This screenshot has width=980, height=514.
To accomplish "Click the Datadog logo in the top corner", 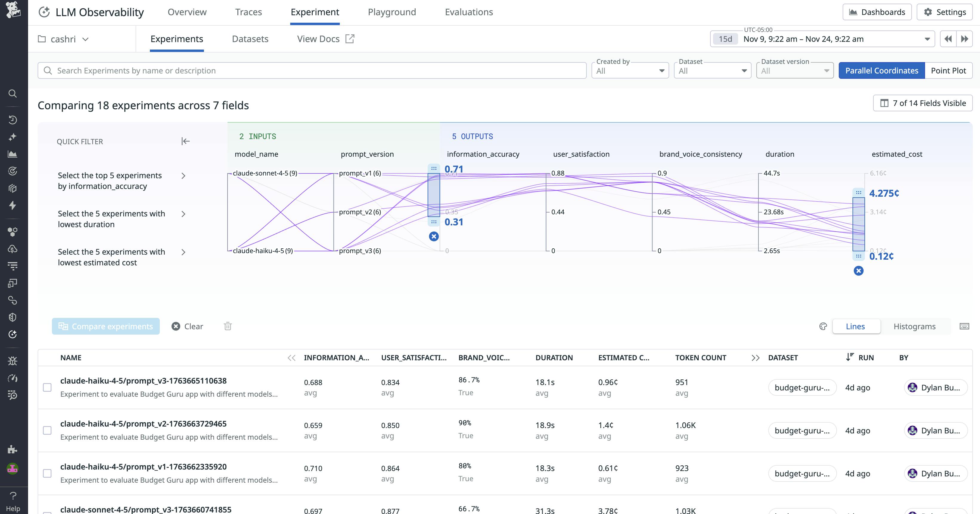I will click(x=13, y=11).
